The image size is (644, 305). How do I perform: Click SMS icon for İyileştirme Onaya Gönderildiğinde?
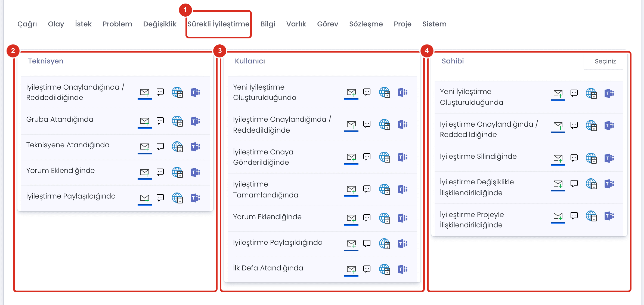367,157
